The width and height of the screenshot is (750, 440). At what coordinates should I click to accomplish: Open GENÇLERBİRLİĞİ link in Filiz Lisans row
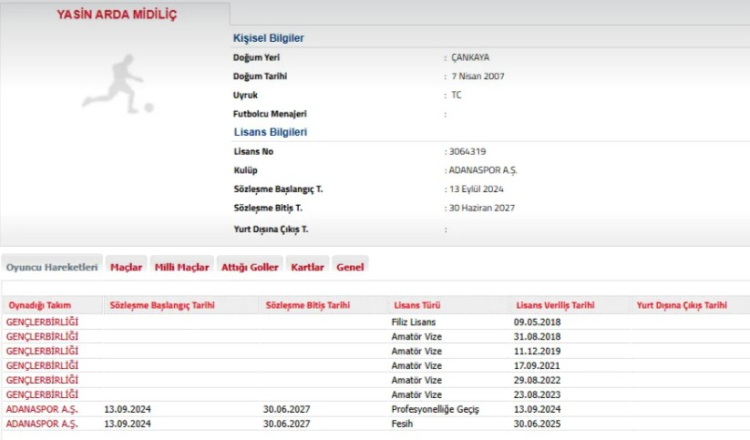pyautogui.click(x=42, y=322)
